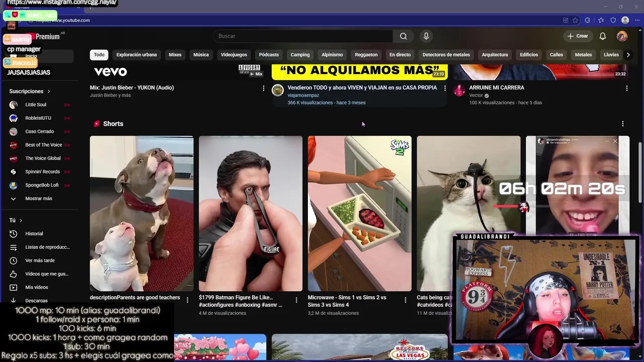Open Mis vídeos

(x=40, y=288)
